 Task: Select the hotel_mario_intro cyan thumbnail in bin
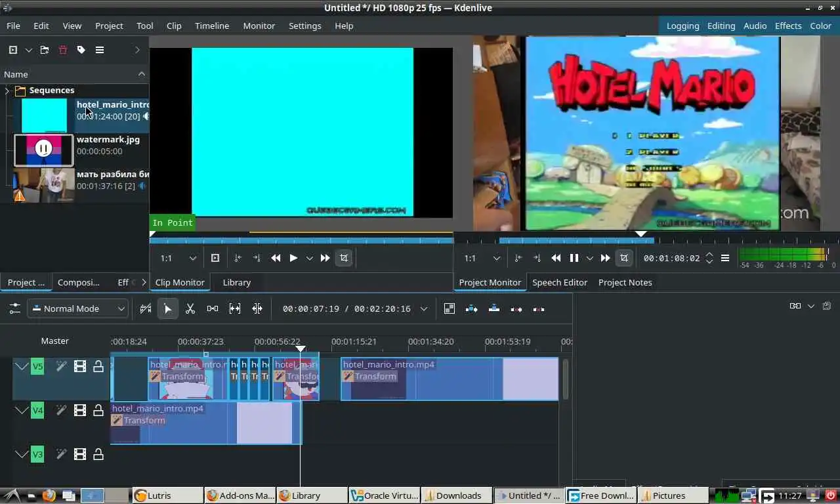click(44, 115)
